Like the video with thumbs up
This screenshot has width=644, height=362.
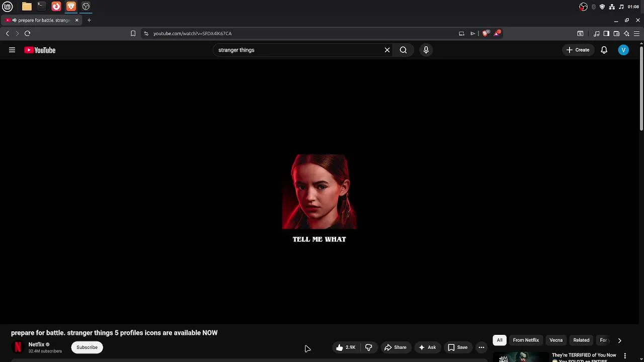tap(345, 347)
